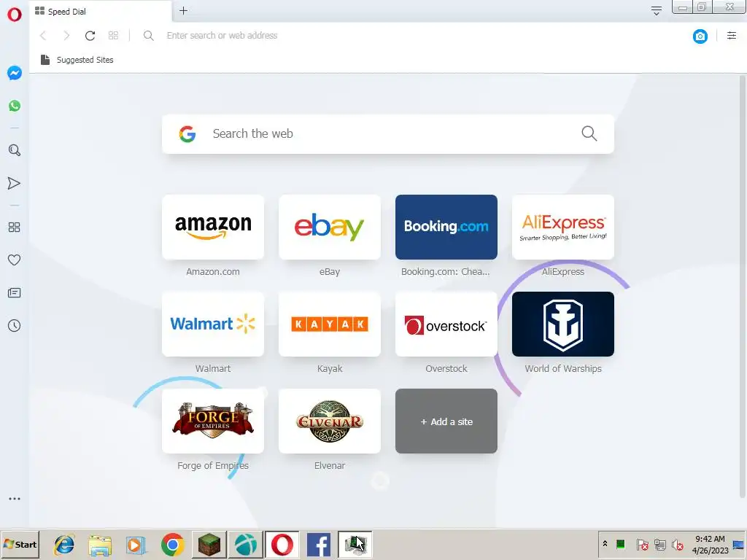The height and width of the screenshot is (560, 747).
Task: Open My Flow send icon in sidebar
Action: [x=15, y=183]
